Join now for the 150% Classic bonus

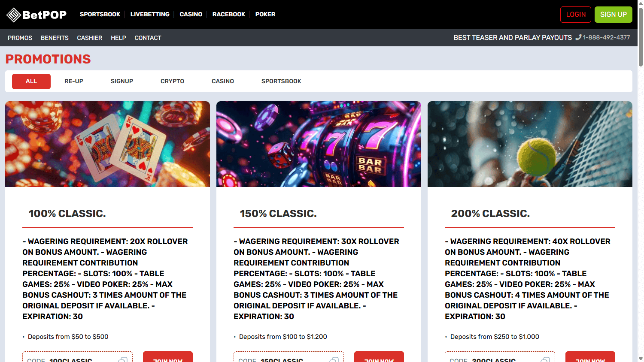[379, 358]
